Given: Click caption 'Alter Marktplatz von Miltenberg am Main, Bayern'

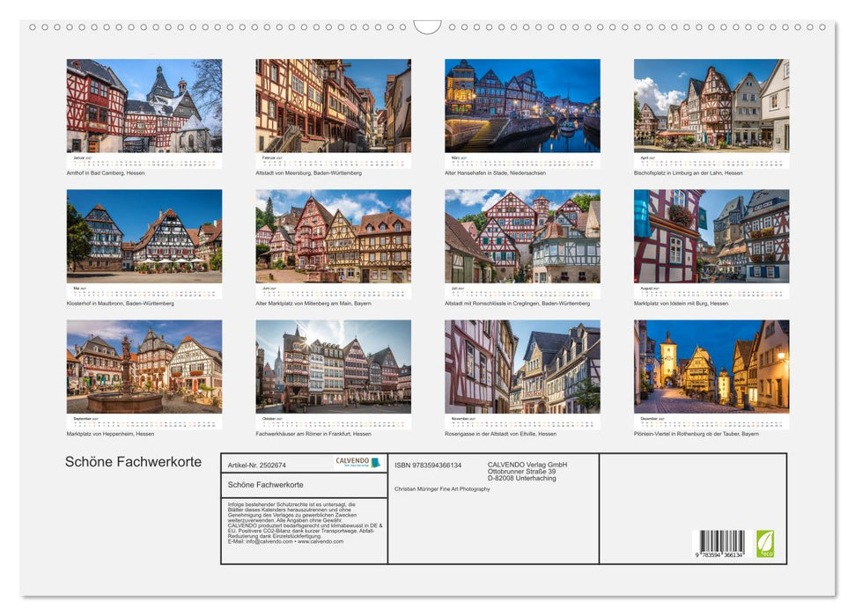Looking at the screenshot, I should tap(313, 303).
